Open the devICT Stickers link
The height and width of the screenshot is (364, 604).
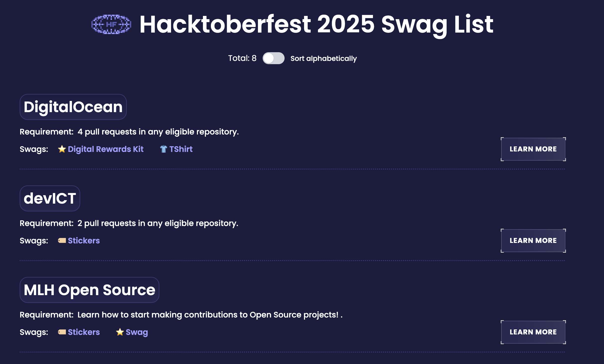84,241
